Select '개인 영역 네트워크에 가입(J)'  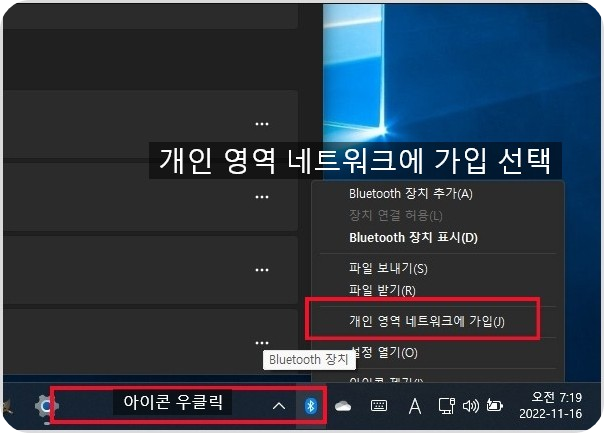[427, 321]
